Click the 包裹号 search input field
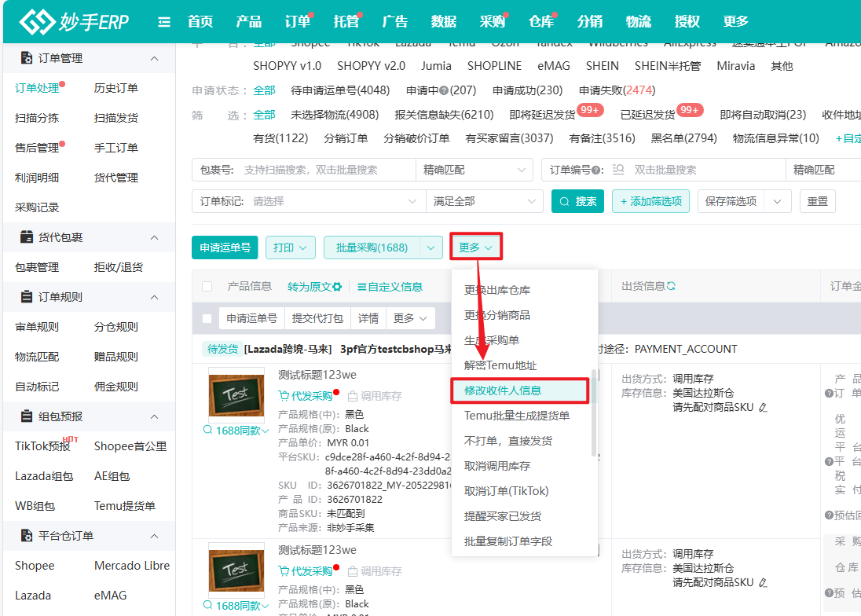This screenshot has height=616, width=861. pos(328,170)
